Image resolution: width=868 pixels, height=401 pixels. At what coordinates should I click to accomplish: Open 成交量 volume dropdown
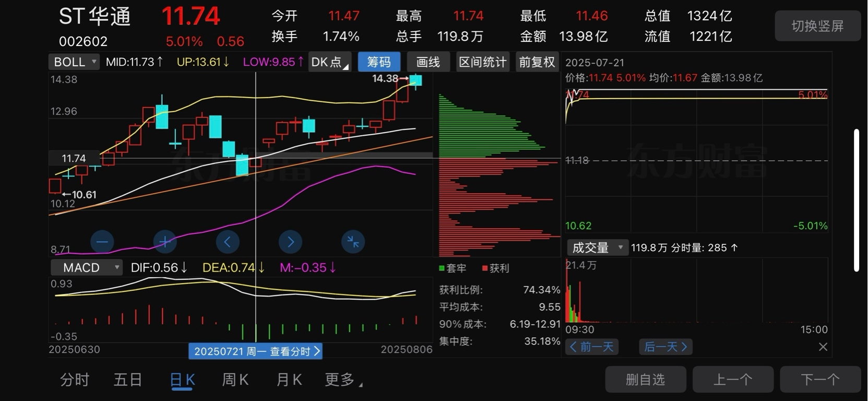click(597, 247)
